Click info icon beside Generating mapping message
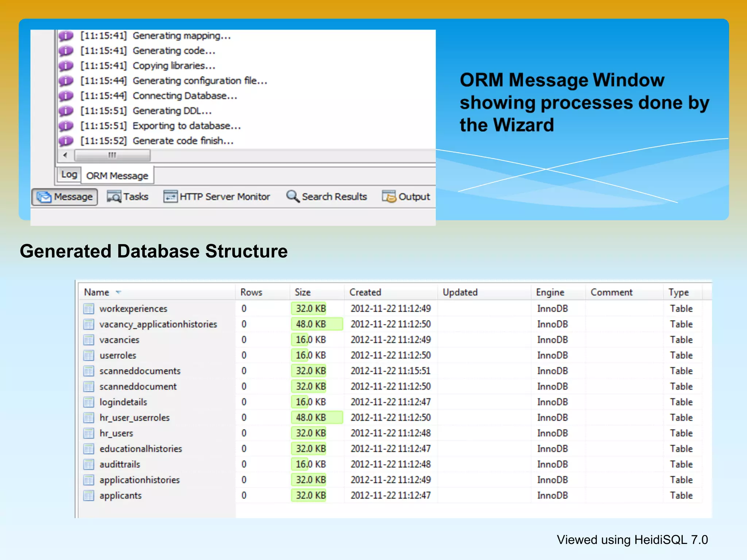747x560 pixels. 66,36
